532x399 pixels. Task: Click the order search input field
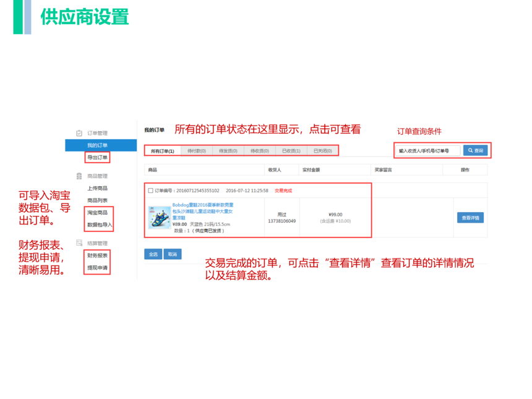(429, 150)
